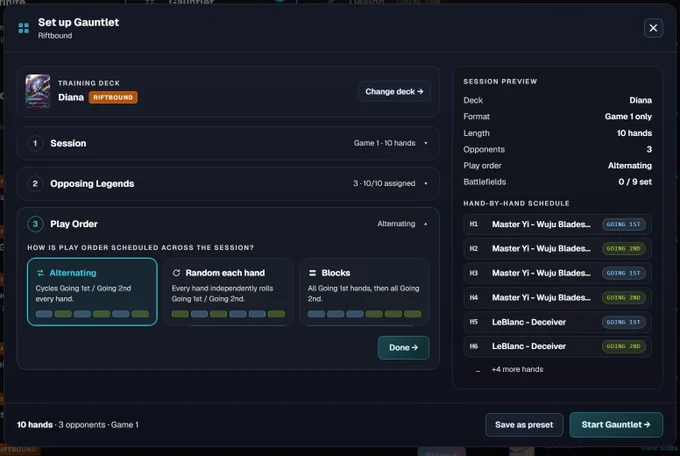
Task: Click step 2 circle for Opposing Legends
Action: [x=35, y=184]
